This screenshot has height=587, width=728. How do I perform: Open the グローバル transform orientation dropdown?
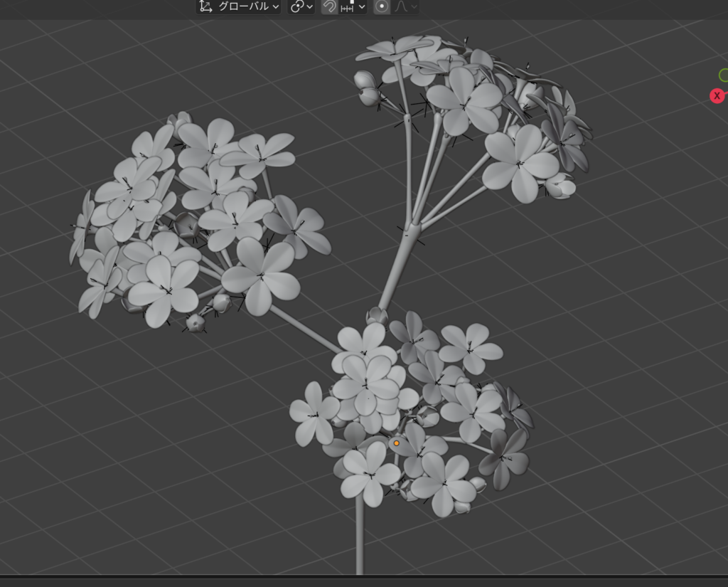pos(238,6)
